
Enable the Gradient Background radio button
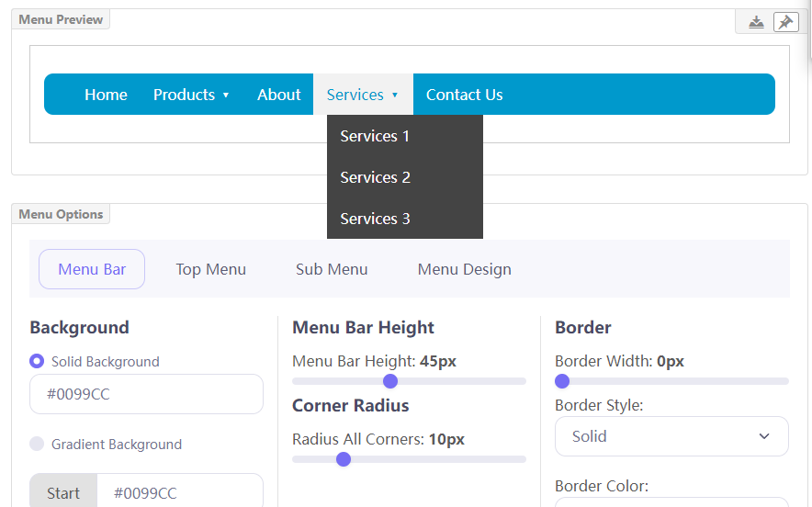click(x=37, y=444)
